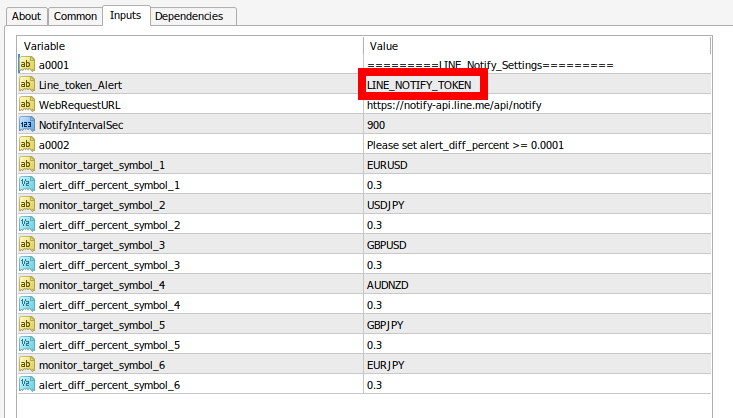733x418 pixels.
Task: Select the monitor_target_symbol_5 variable row
Action: (x=101, y=325)
